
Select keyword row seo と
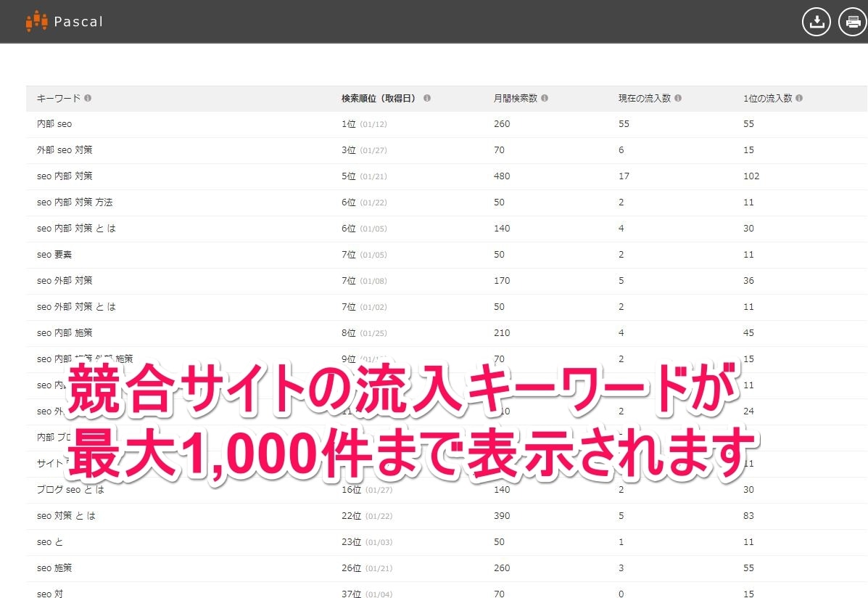[447, 542]
